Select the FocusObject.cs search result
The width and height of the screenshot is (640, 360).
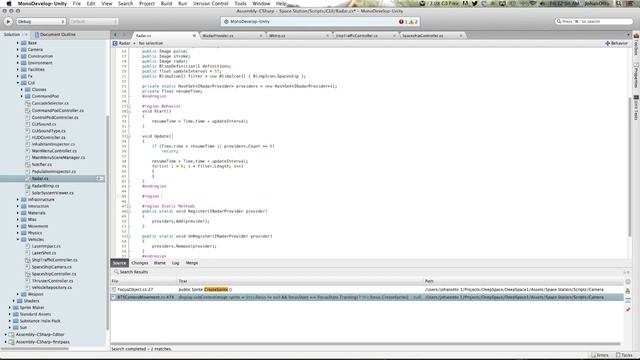click(x=367, y=289)
